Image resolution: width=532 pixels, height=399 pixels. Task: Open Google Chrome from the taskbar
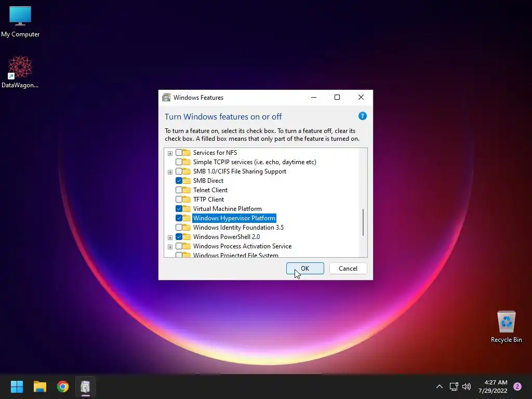[63, 387]
